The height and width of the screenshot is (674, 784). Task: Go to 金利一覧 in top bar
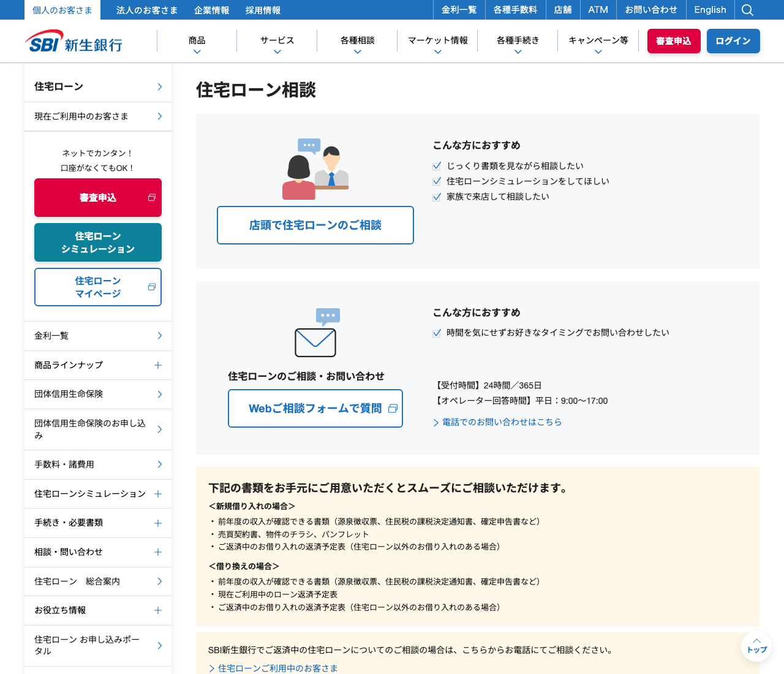459,10
